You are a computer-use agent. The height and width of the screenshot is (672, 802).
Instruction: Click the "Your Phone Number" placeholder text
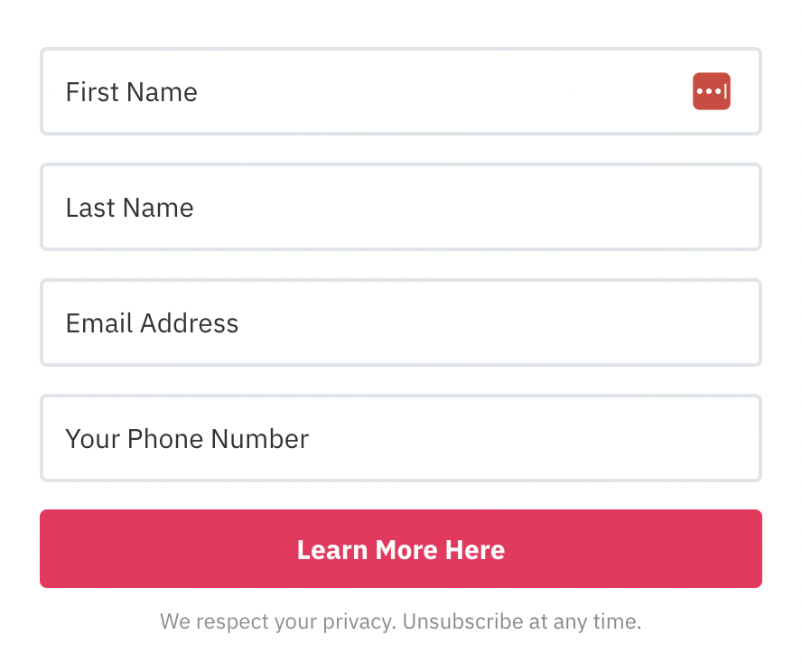pos(187,439)
